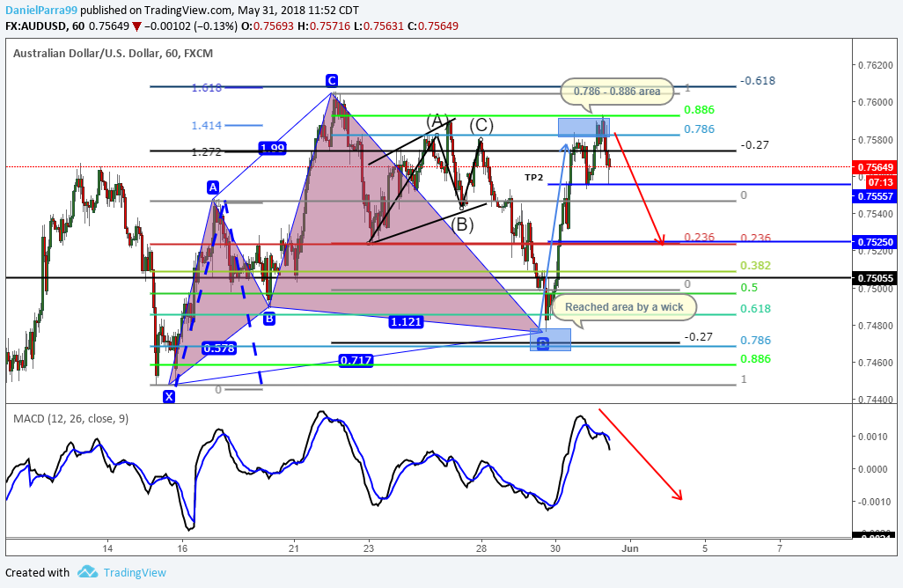Select the 'Reached area by a wick' callout

pyautogui.click(x=624, y=307)
